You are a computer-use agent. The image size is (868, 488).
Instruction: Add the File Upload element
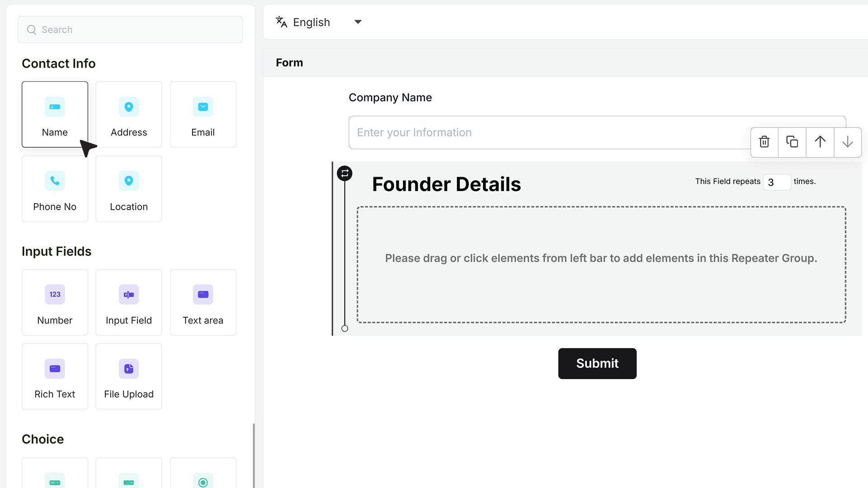(x=129, y=376)
